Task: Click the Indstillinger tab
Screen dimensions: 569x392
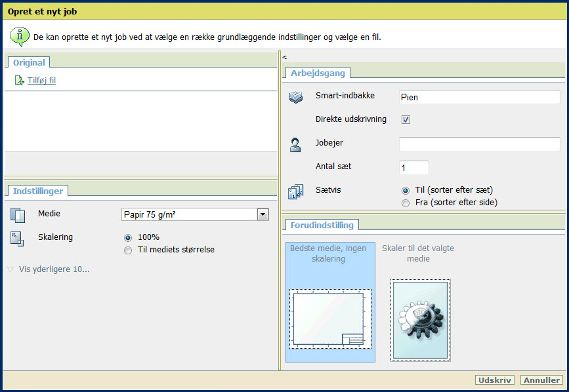Action: pos(38,191)
